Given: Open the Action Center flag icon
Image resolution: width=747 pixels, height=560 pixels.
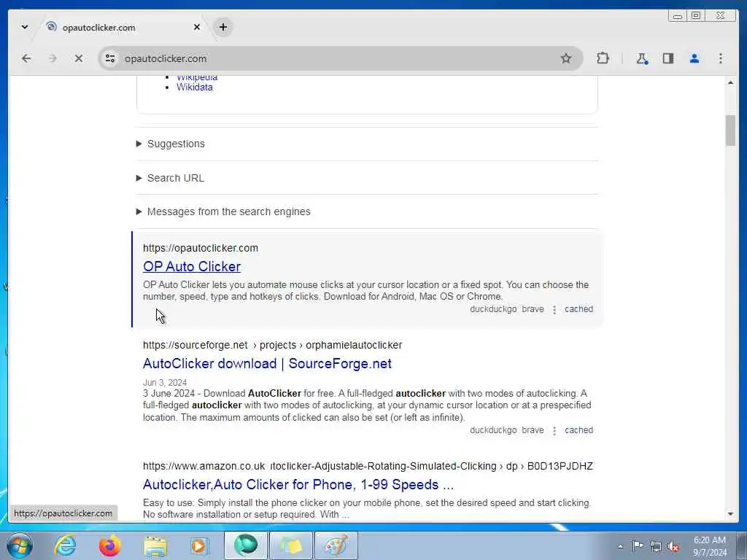Looking at the screenshot, I should 638,546.
